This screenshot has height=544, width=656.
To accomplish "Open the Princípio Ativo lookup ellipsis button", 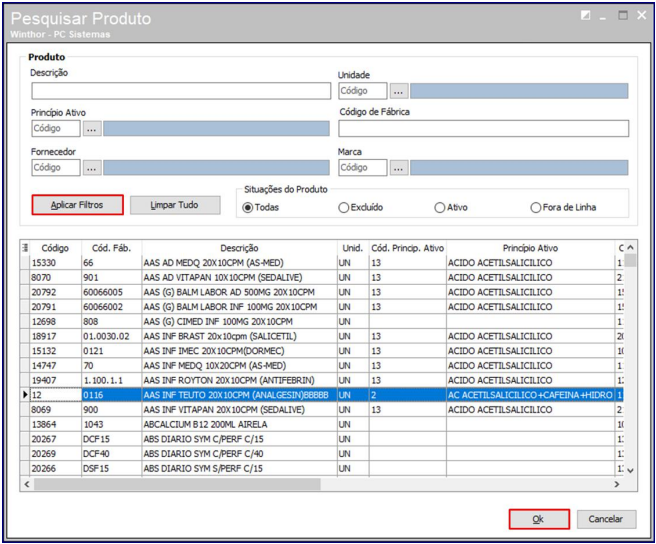I will (x=92, y=128).
